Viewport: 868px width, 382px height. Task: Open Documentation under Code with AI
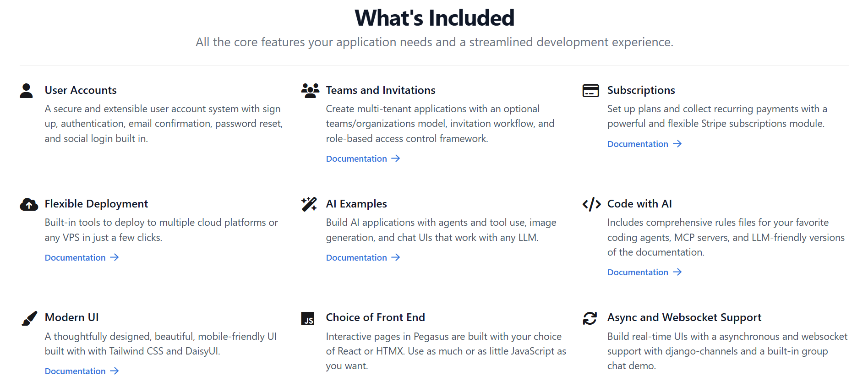coord(638,272)
